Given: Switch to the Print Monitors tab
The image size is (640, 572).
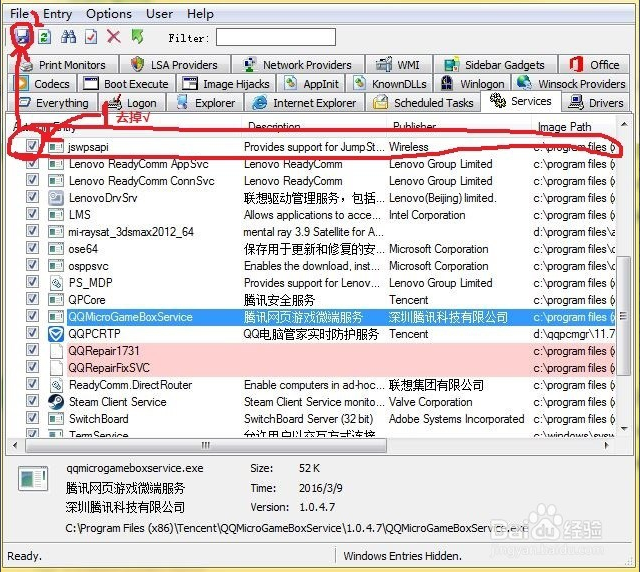Looking at the screenshot, I should (64, 65).
